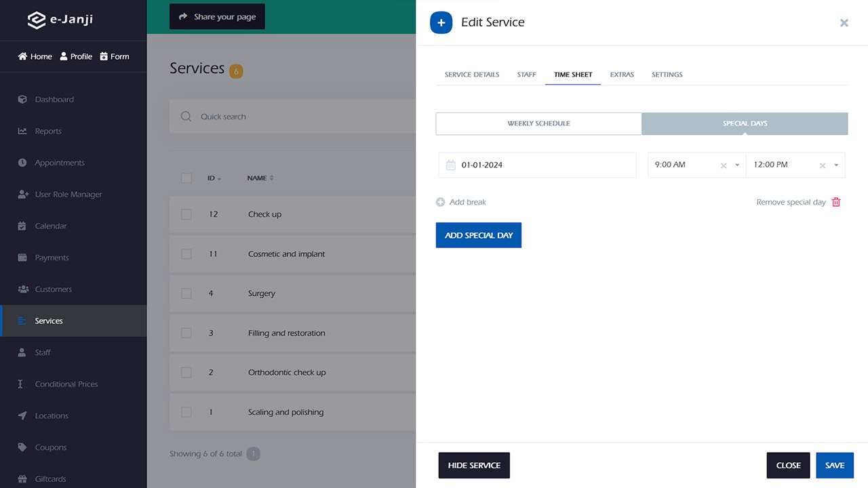Open Profile from the top sidebar
868x488 pixels.
76,56
